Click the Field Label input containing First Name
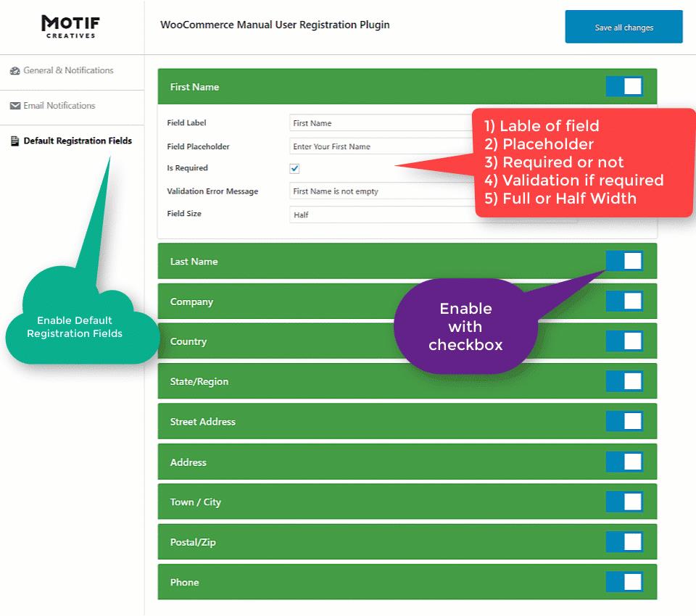 (382, 123)
